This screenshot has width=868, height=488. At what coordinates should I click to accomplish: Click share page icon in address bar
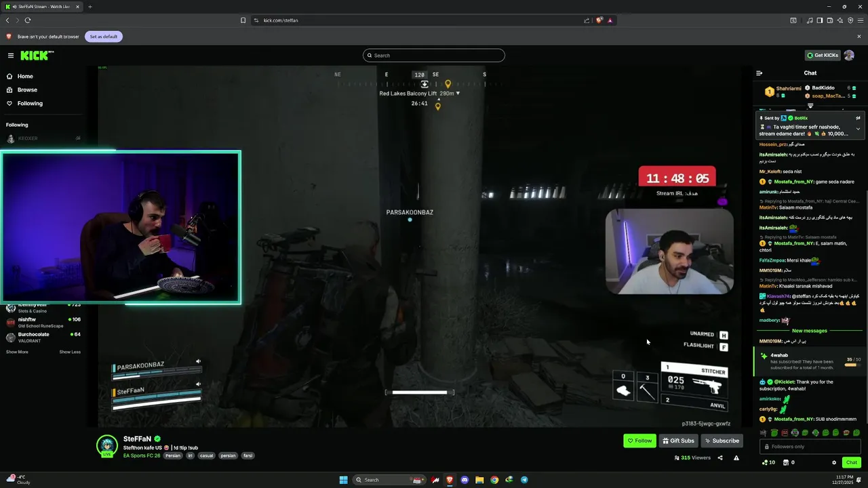tap(587, 20)
